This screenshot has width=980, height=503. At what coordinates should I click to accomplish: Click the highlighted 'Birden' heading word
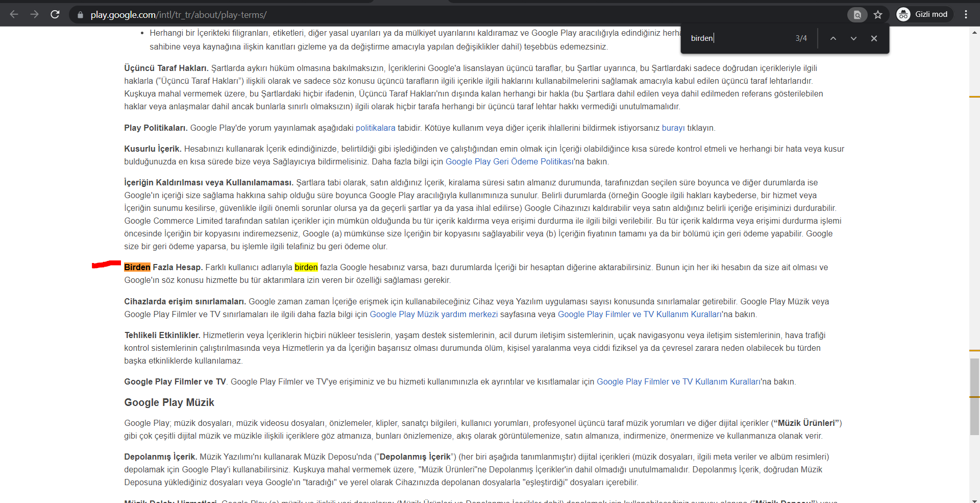click(x=137, y=267)
